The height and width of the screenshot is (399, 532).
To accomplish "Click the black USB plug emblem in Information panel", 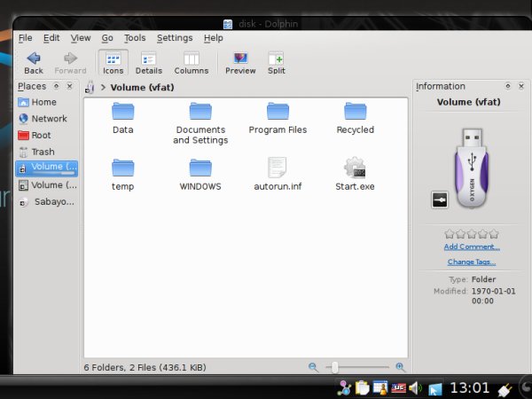I will (440, 199).
